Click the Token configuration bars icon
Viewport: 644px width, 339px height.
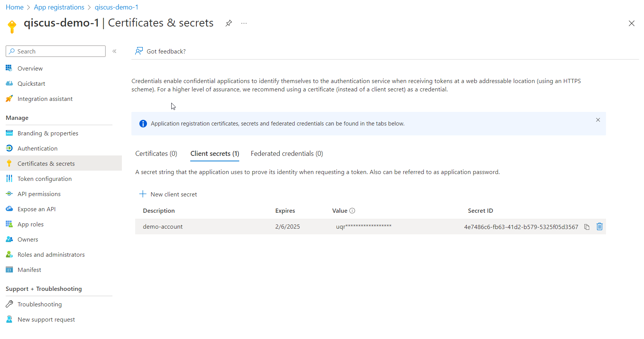point(9,179)
